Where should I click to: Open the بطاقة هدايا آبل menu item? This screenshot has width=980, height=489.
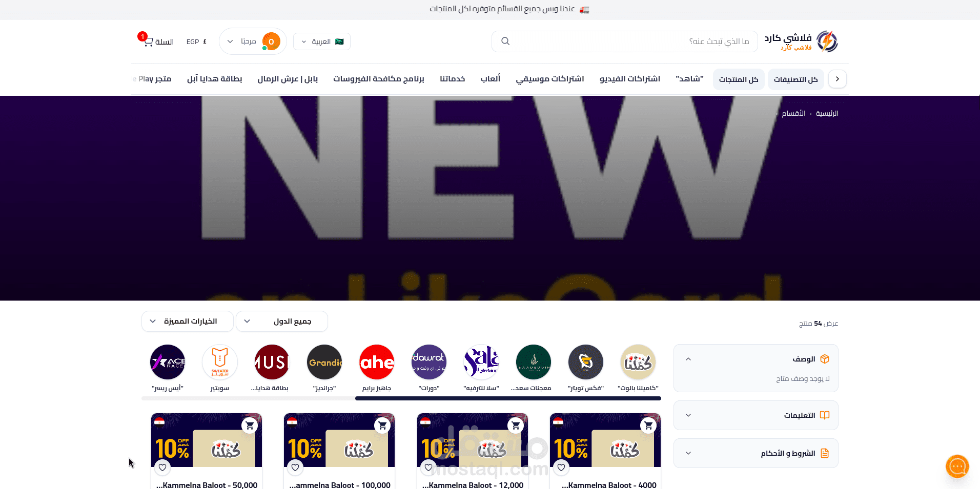click(214, 79)
